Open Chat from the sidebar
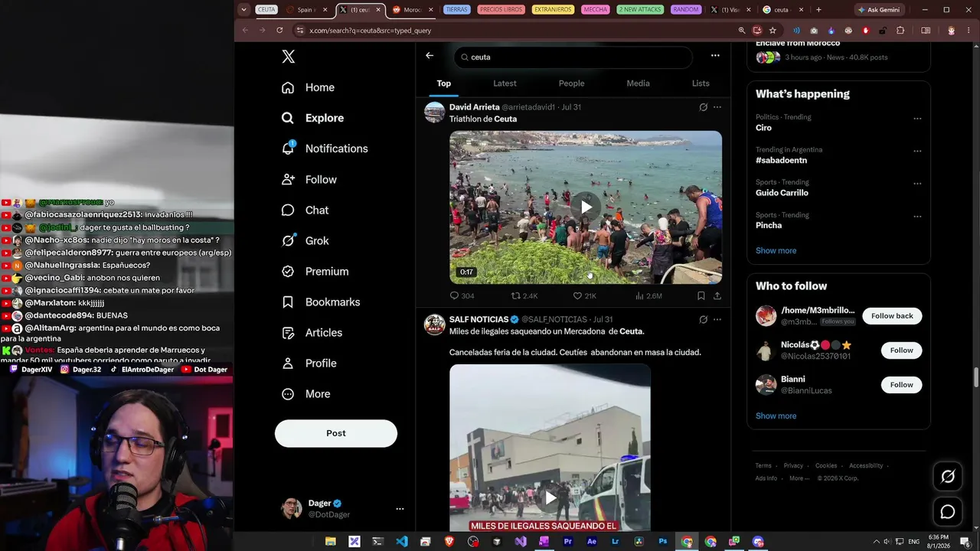The image size is (980, 551). 305,210
